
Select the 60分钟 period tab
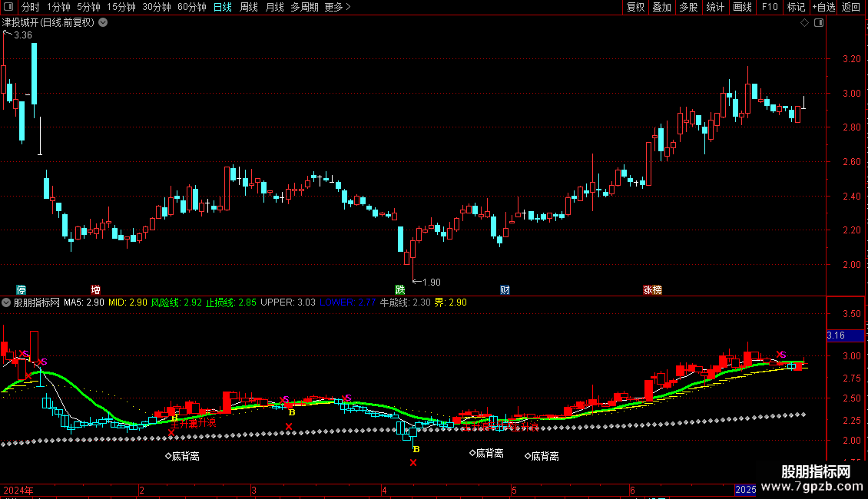coord(192,7)
